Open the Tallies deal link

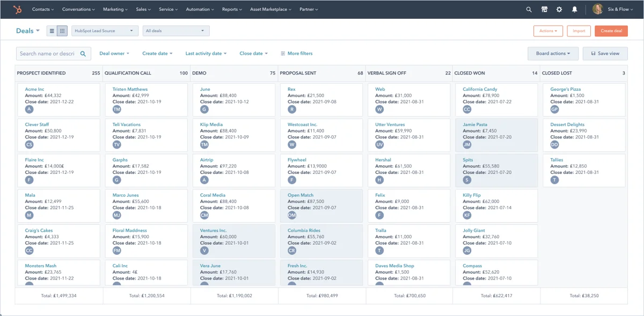tap(557, 160)
